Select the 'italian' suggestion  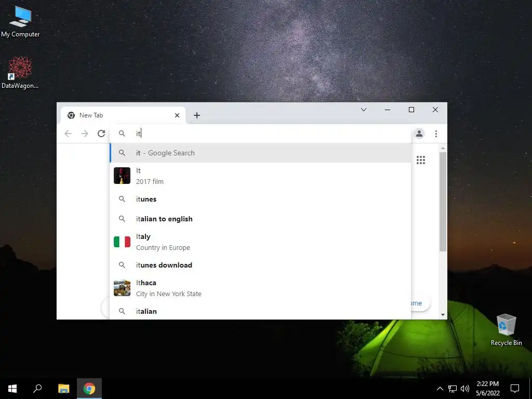pos(260,311)
